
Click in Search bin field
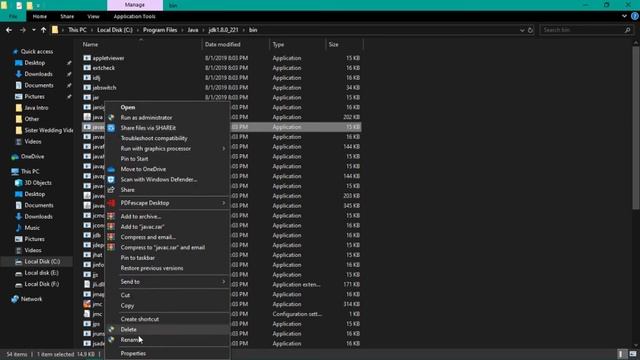point(582,30)
